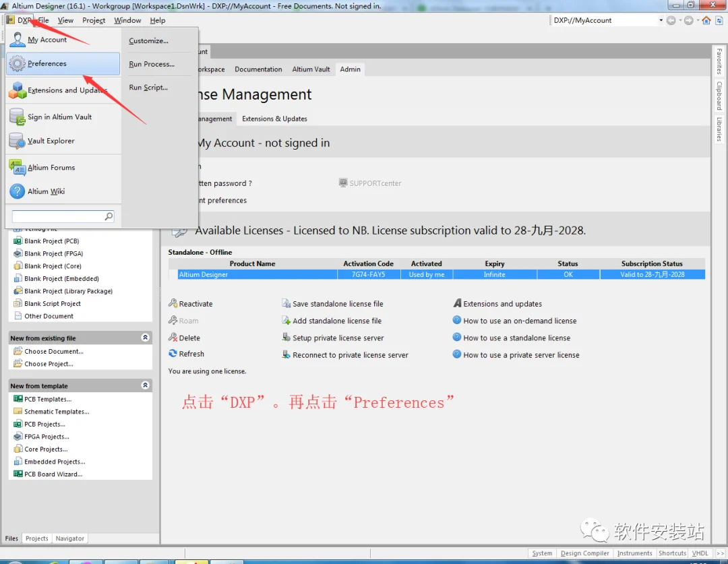Click the Delete license icon
728x564 pixels.
(173, 338)
